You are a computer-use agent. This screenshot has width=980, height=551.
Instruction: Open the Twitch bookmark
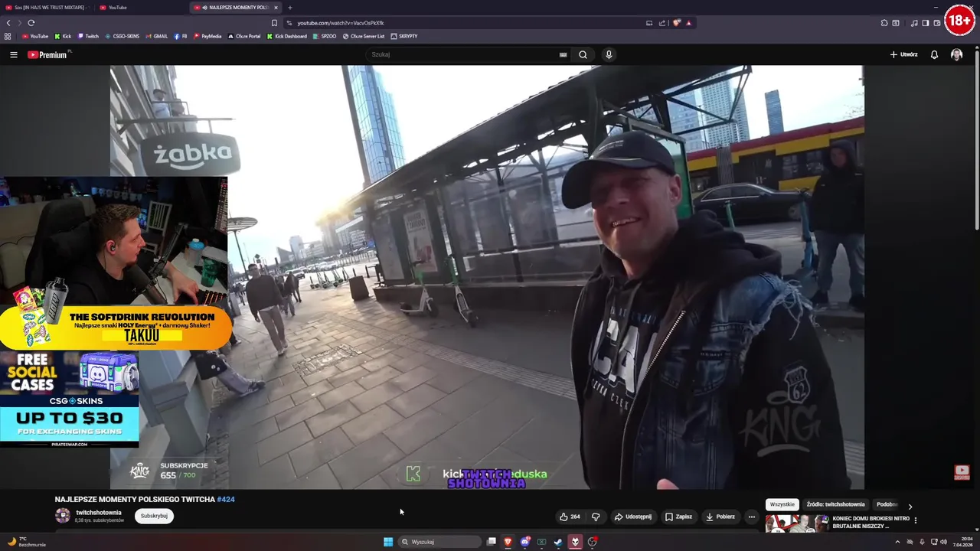(88, 36)
